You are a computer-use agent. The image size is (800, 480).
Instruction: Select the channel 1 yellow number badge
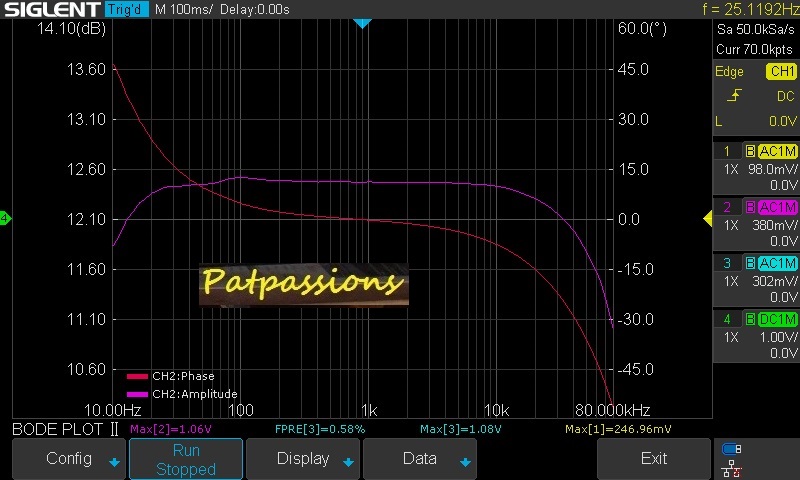[727, 151]
